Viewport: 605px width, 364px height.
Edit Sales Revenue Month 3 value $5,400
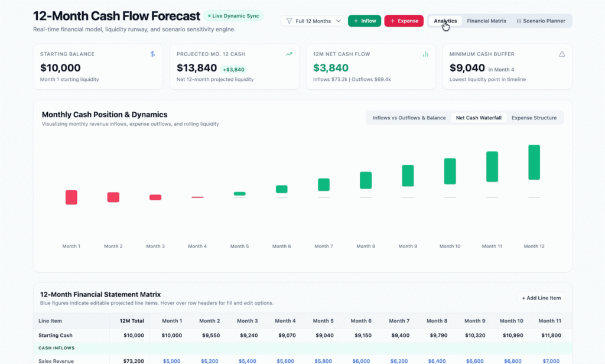[248, 361]
